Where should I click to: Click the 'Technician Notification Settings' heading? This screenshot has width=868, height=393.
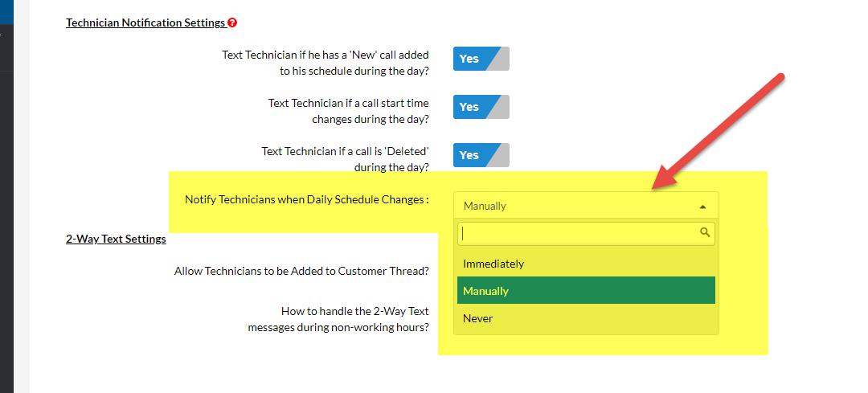point(145,23)
